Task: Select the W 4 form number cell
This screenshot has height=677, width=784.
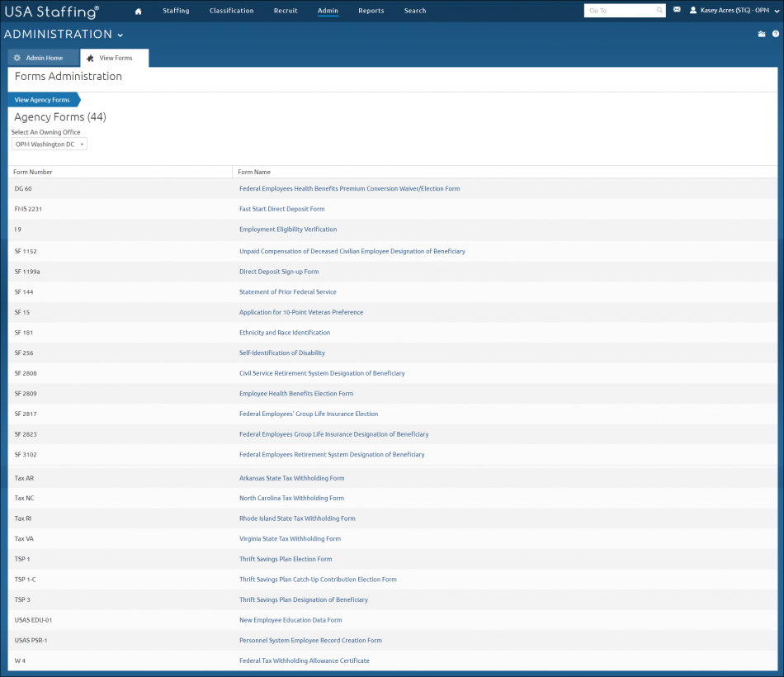Action: click(20, 661)
